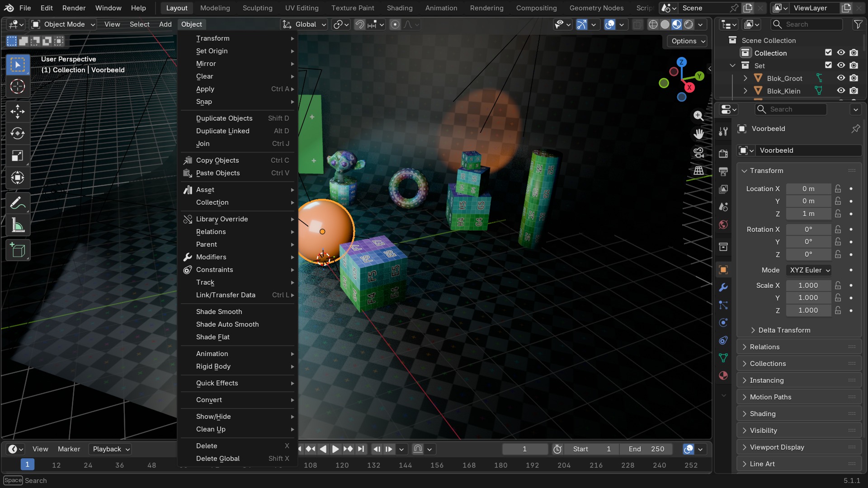
Task: Open the Set Origin submenu
Action: (x=238, y=51)
